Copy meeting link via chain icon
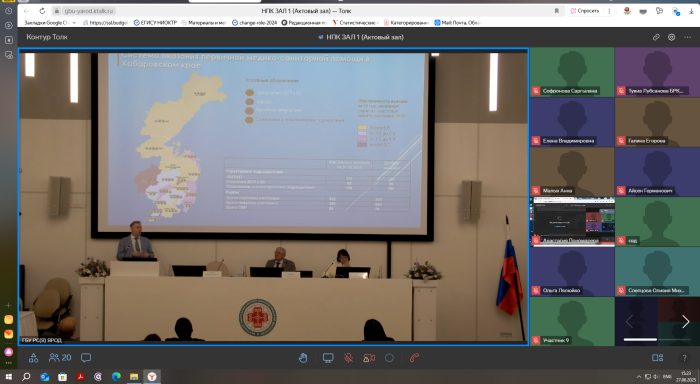 (x=656, y=37)
